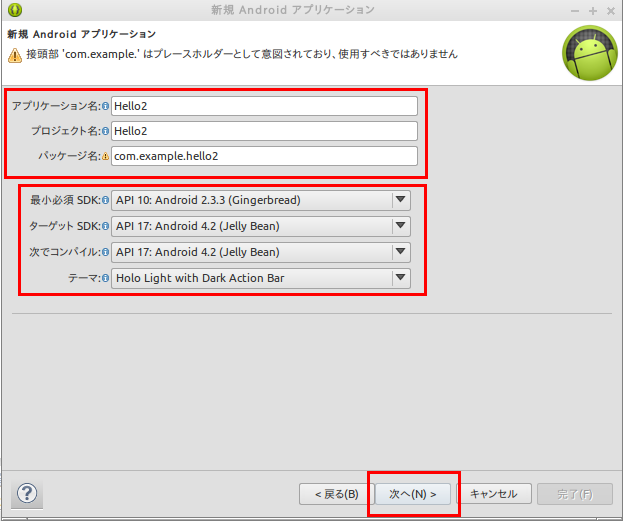
Task: Maximize the dialog window with plus button
Action: [x=593, y=11]
